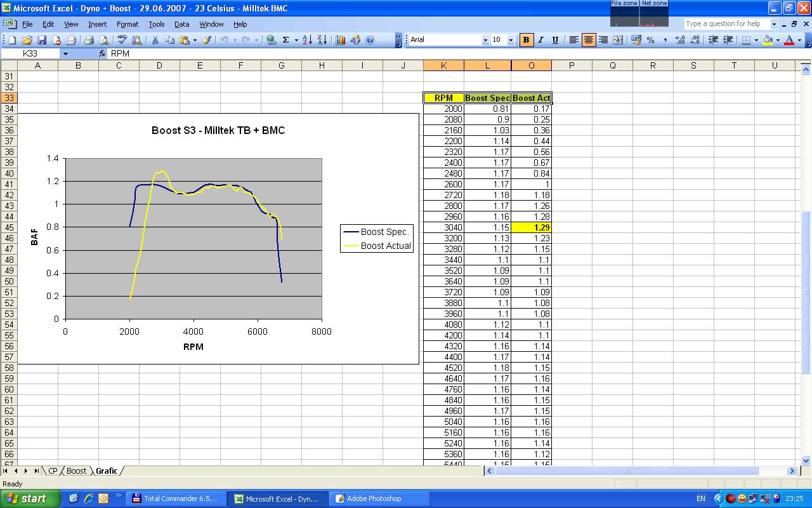Open the File menu

(27, 24)
